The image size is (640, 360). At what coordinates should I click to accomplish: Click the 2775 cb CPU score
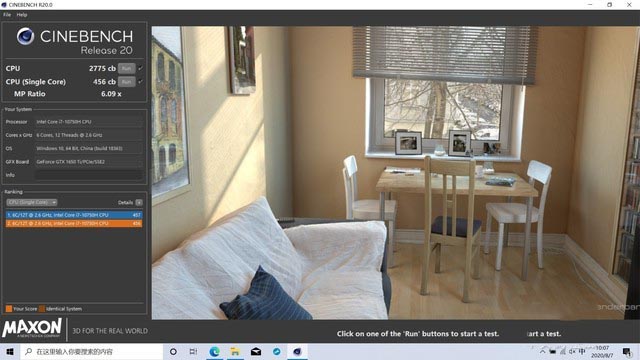(x=102, y=69)
